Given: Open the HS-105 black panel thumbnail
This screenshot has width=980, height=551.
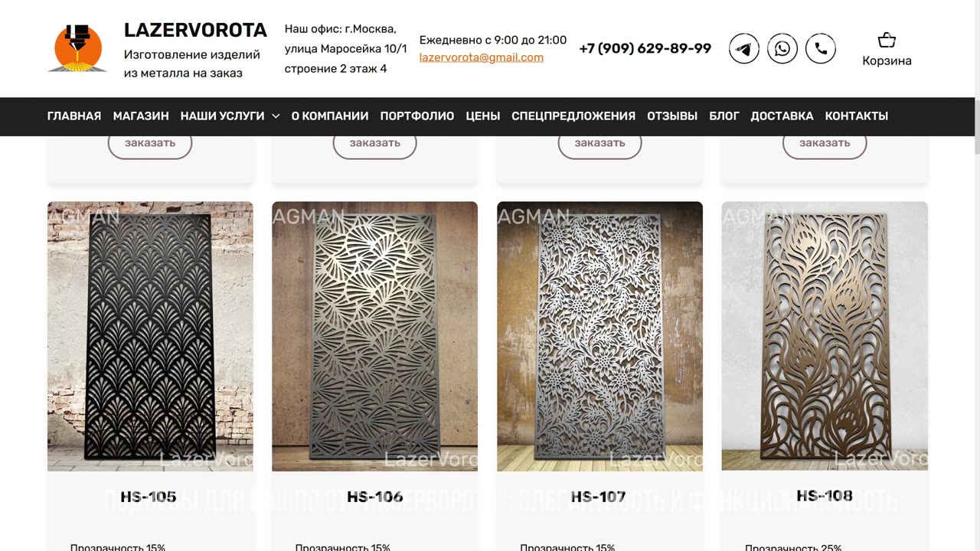Looking at the screenshot, I should [x=150, y=336].
